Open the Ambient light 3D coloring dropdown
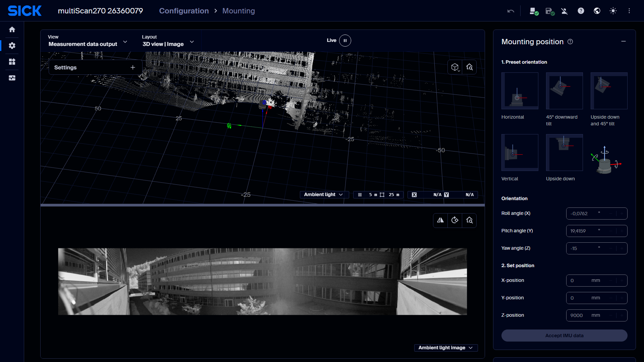Viewport: 644px width, 362px height. click(324, 194)
